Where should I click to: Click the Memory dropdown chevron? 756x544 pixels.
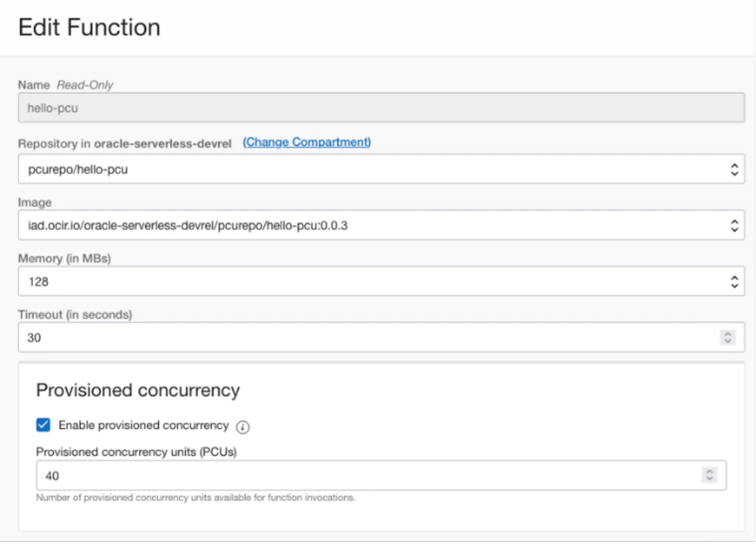(x=734, y=281)
